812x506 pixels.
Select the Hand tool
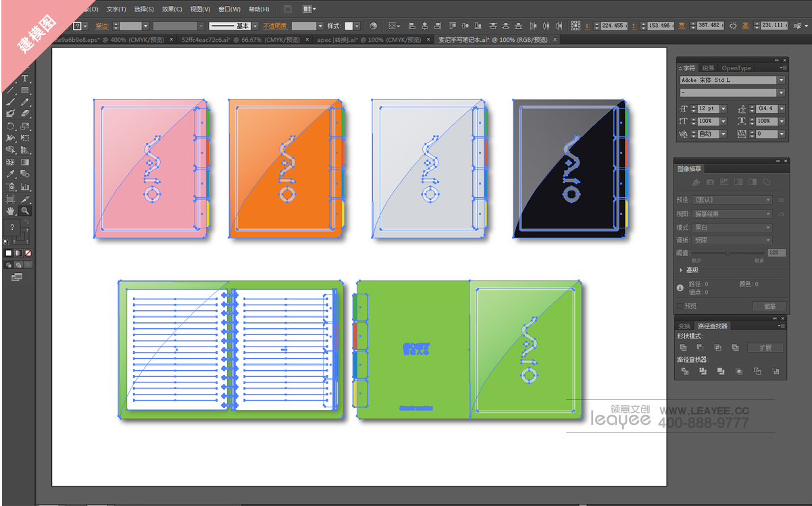[10, 211]
